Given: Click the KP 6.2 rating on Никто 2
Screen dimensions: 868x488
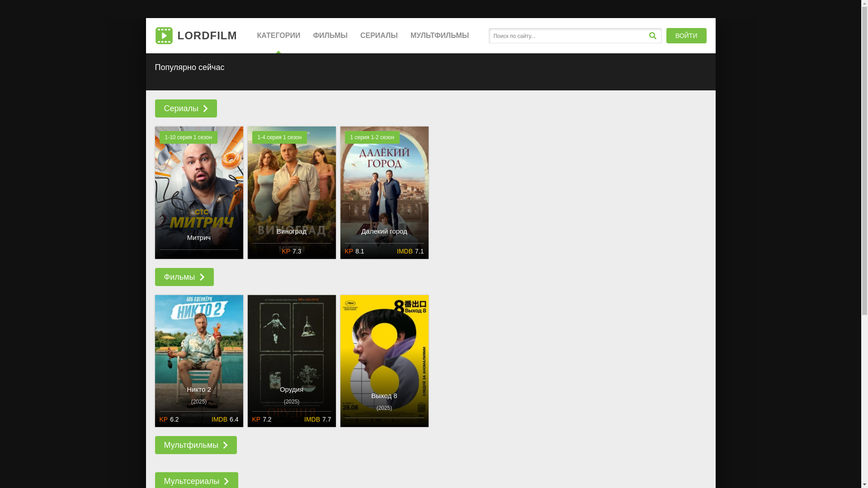Looking at the screenshot, I should pos(169,419).
